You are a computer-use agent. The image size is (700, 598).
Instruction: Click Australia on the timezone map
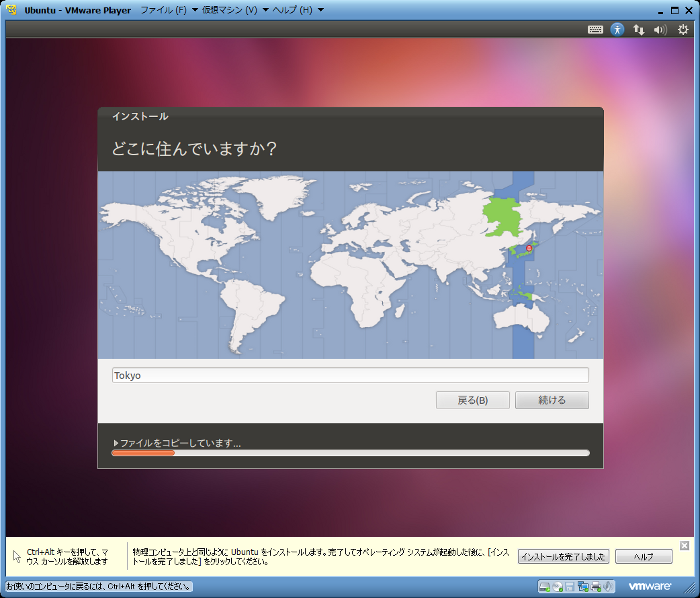[x=520, y=318]
